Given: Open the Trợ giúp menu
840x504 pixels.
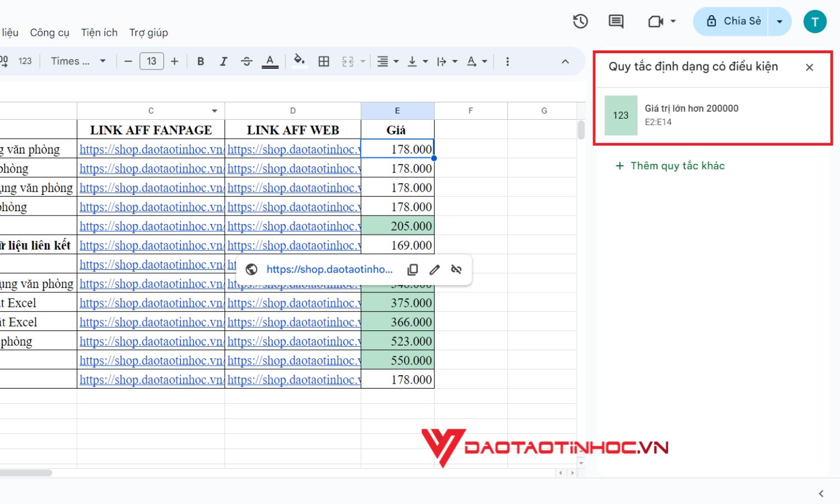Looking at the screenshot, I should click(148, 32).
